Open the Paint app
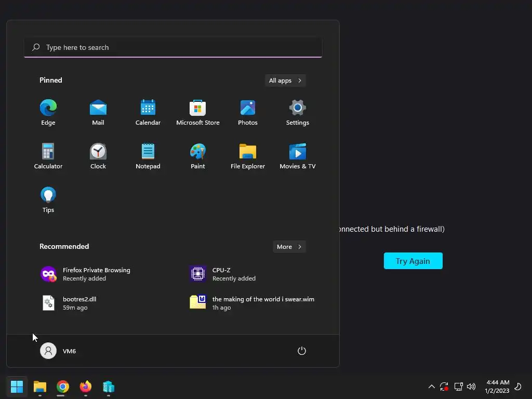 pos(198,156)
